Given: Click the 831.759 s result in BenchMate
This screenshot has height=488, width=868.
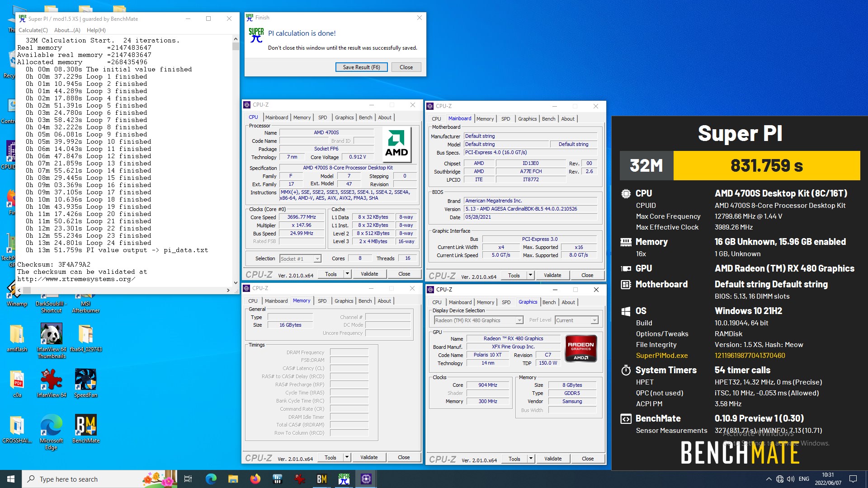Looking at the screenshot, I should tap(767, 165).
